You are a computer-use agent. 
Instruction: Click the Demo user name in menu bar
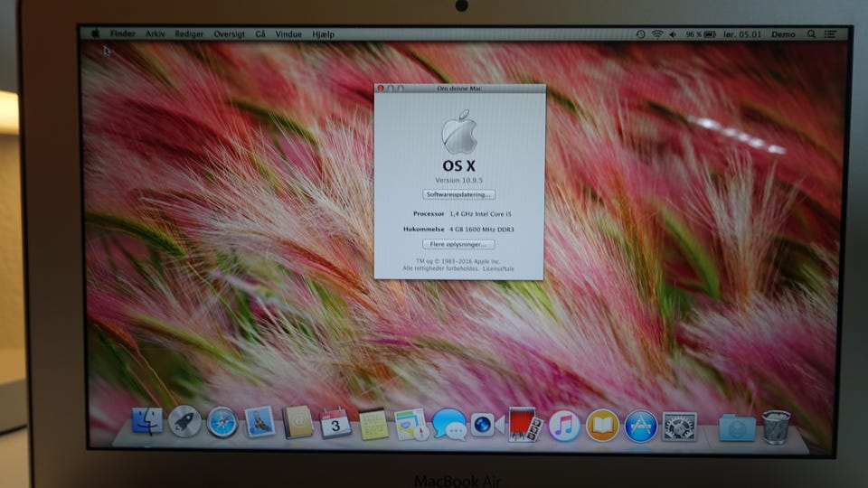coord(783,34)
